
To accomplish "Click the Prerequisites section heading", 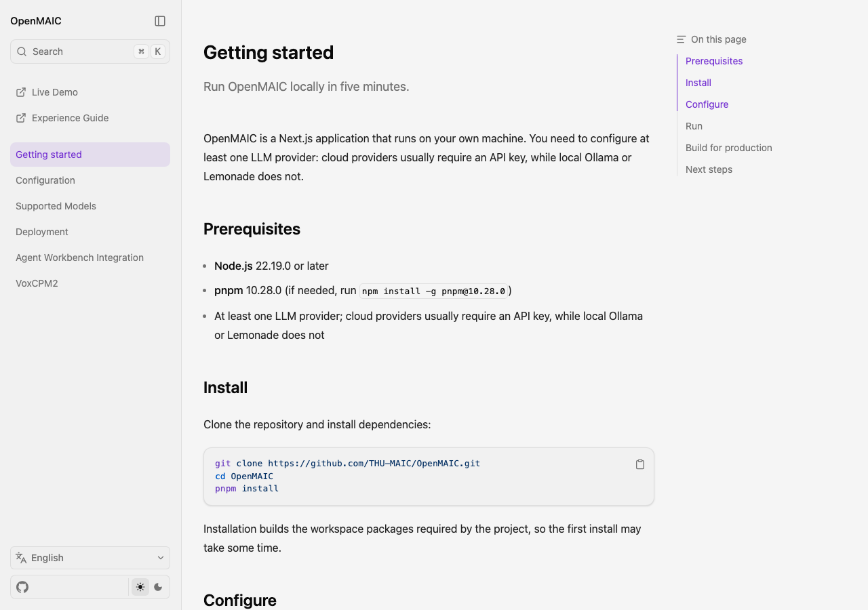I will [252, 229].
